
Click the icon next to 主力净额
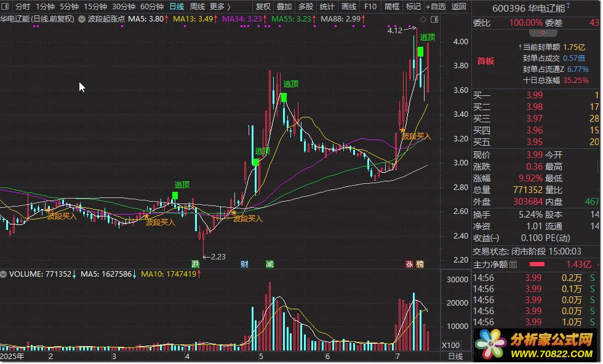tap(513, 264)
